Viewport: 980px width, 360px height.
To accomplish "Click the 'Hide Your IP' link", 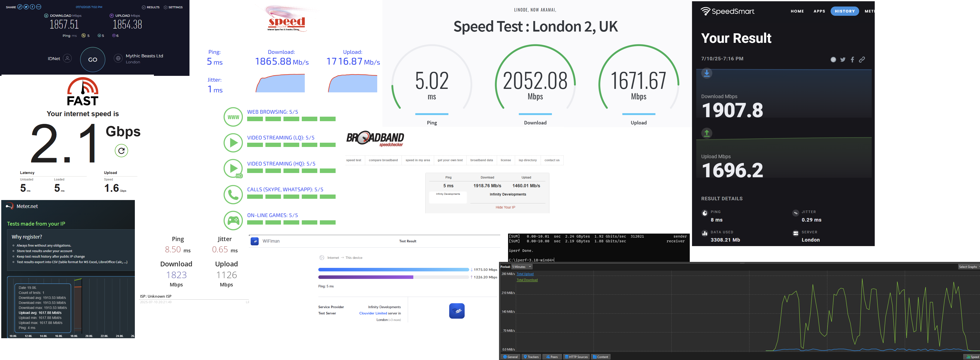I will pos(505,208).
